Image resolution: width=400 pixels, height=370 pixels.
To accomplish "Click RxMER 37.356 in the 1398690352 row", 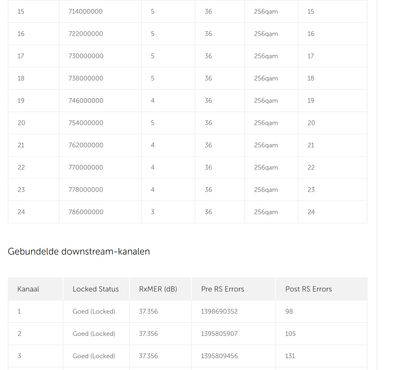I will coord(148,311).
